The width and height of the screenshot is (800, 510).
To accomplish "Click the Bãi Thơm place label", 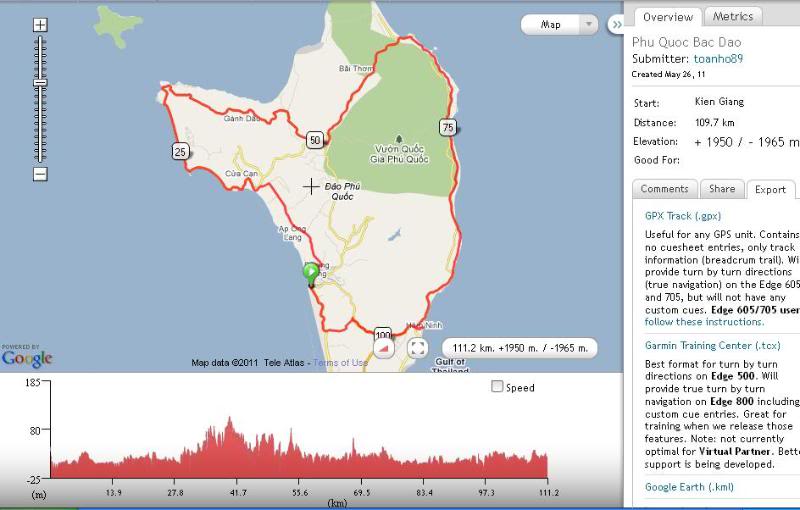I will (x=356, y=68).
